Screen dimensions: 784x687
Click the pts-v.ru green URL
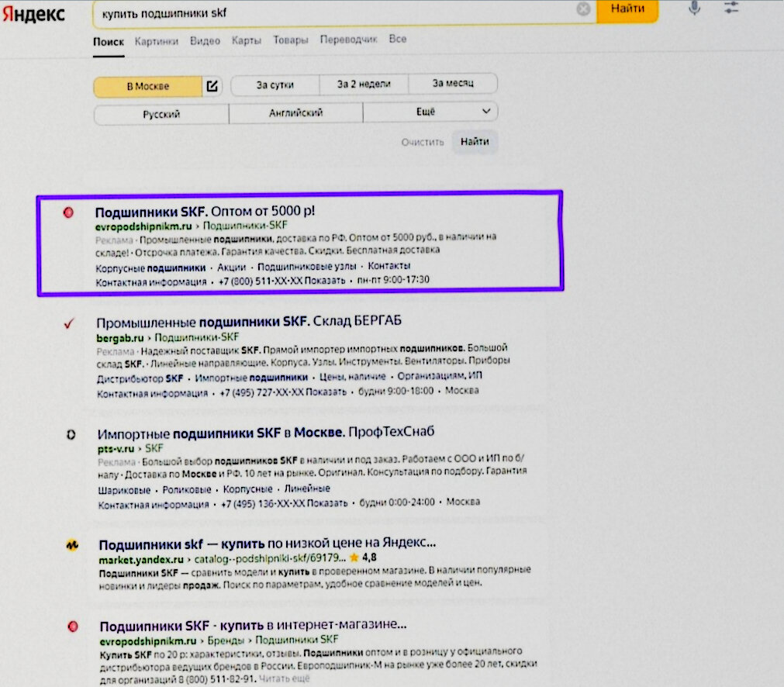116,449
